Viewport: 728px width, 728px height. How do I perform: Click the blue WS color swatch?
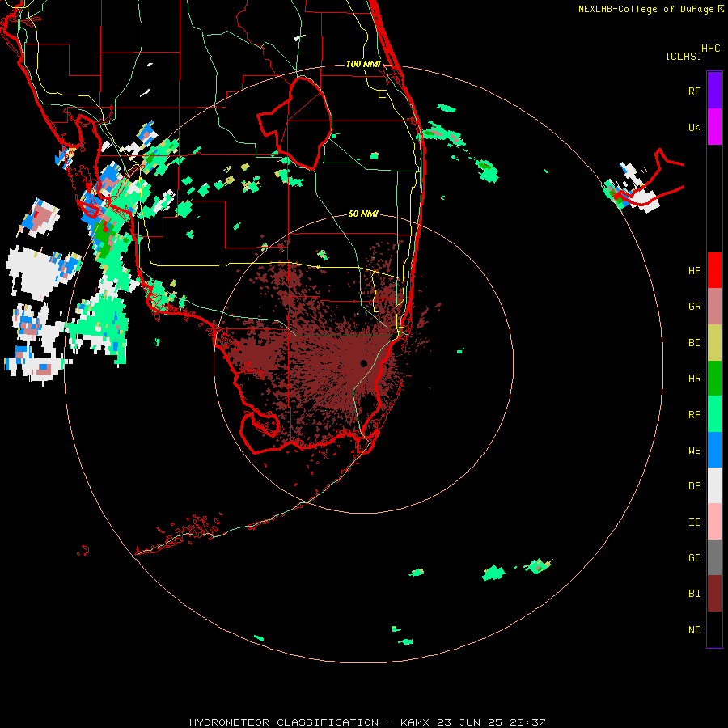(x=714, y=450)
